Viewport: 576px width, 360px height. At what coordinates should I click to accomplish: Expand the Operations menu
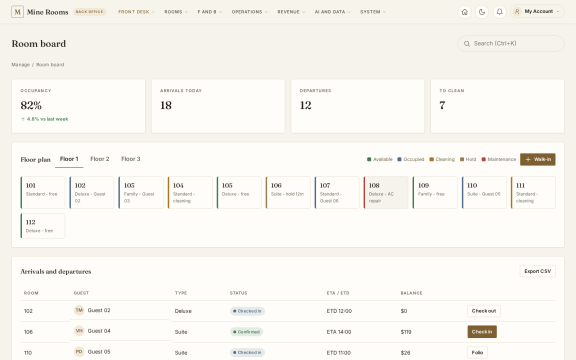(250, 12)
